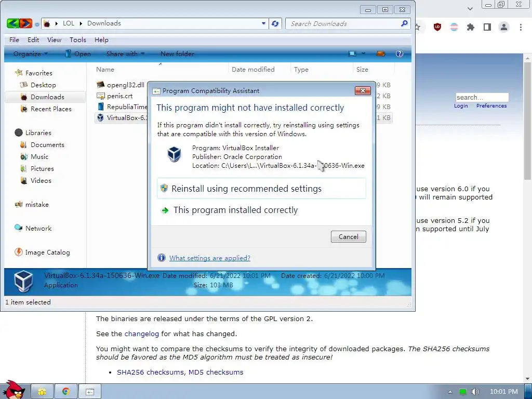Click the green back arrow in Explorer
Viewport: 532px width, 399px height.
tap(12, 23)
